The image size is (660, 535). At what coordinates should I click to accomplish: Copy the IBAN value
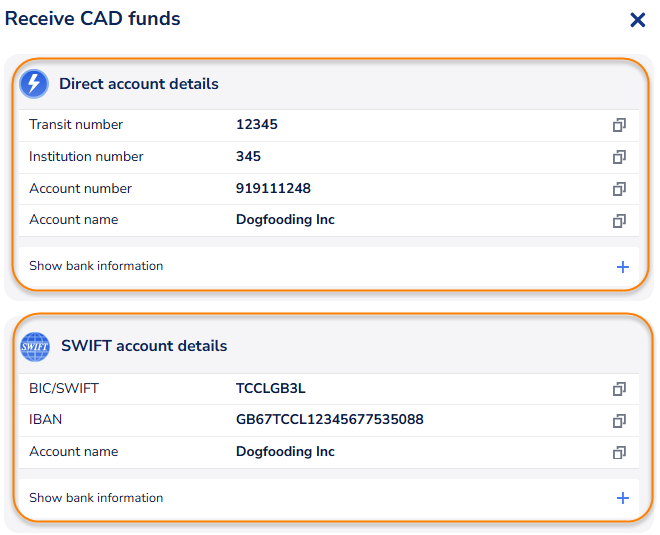coord(619,420)
